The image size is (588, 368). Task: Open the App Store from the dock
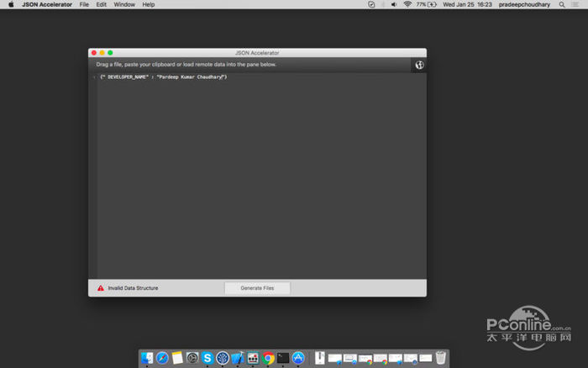pos(298,358)
